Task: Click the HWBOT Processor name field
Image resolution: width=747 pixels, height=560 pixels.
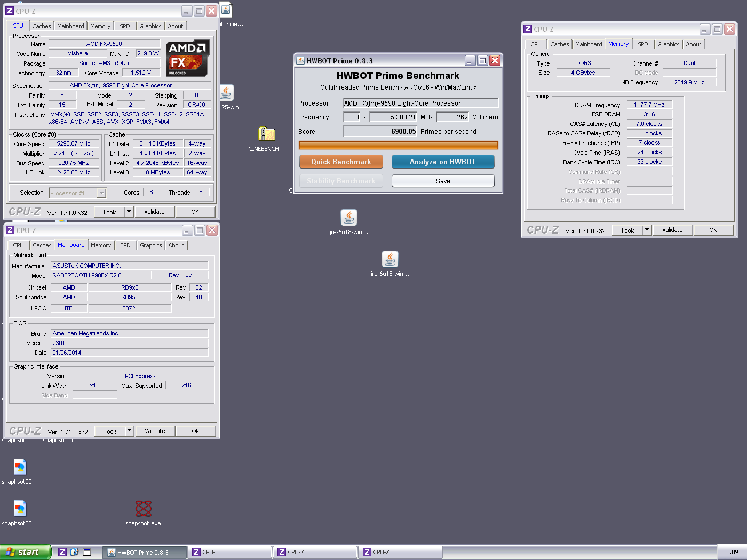Action: pos(420,103)
